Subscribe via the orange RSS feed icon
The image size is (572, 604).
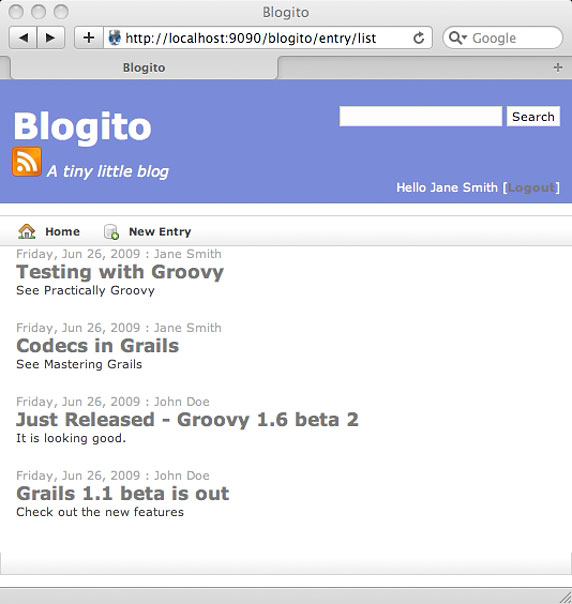[x=27, y=162]
